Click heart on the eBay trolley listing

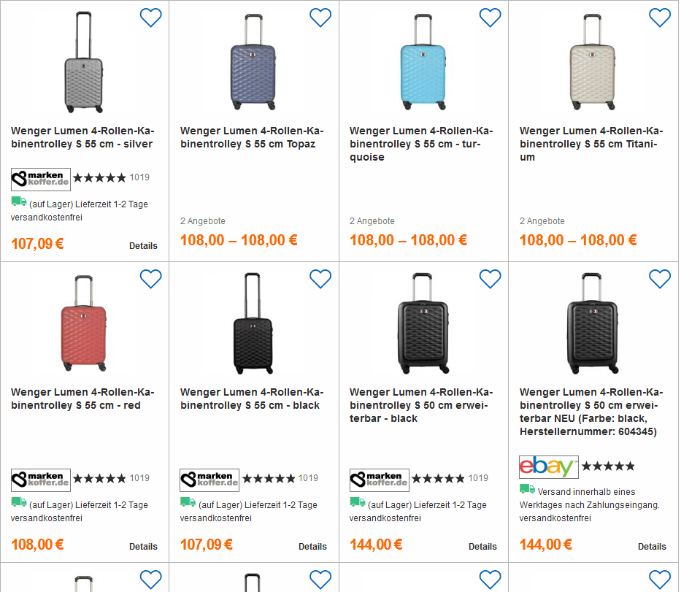pyautogui.click(x=659, y=279)
